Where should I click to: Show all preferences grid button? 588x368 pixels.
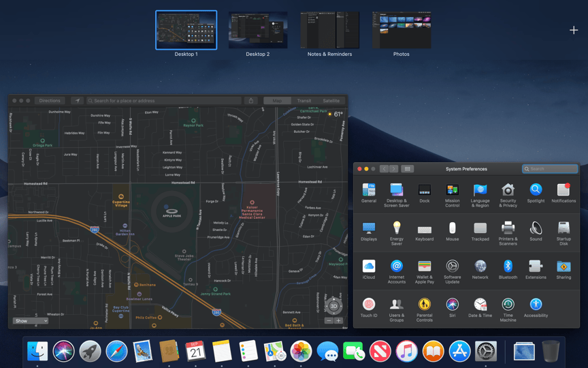[407, 169]
